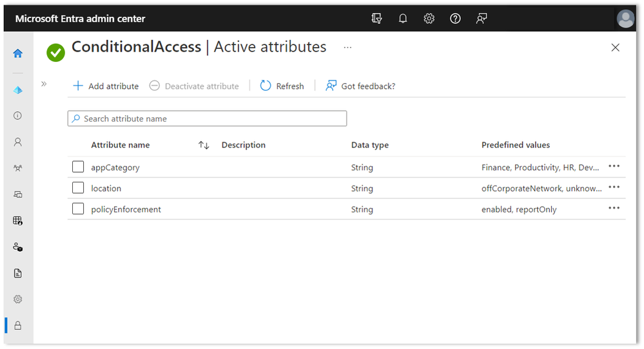644x349 pixels.
Task: Click the help question mark icon
Action: coord(455,19)
